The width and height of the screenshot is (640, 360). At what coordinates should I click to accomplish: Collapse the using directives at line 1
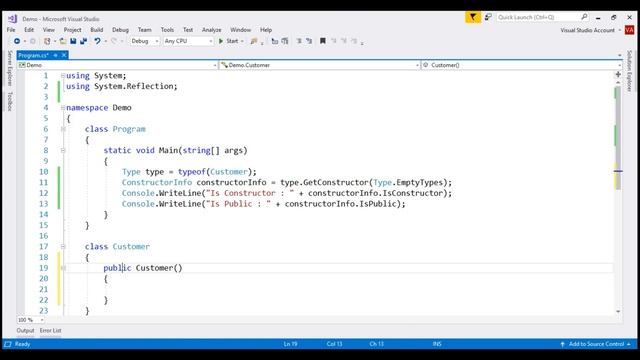click(x=63, y=76)
